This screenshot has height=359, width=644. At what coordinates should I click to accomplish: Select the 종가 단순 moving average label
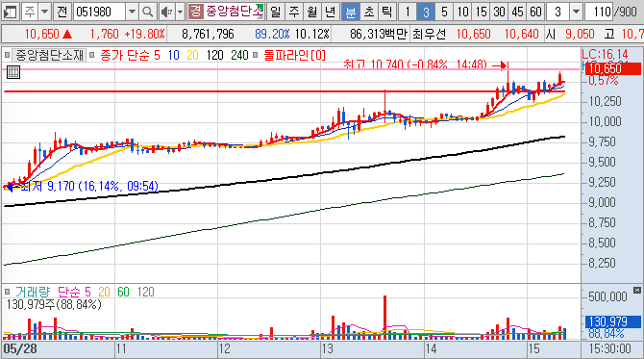125,55
